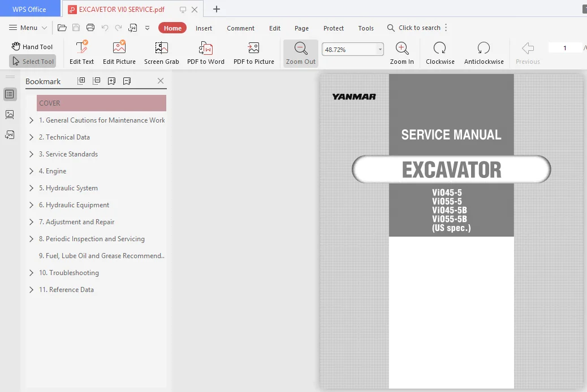This screenshot has width=587, height=392.
Task: Click the Save disk icon
Action: click(x=76, y=28)
